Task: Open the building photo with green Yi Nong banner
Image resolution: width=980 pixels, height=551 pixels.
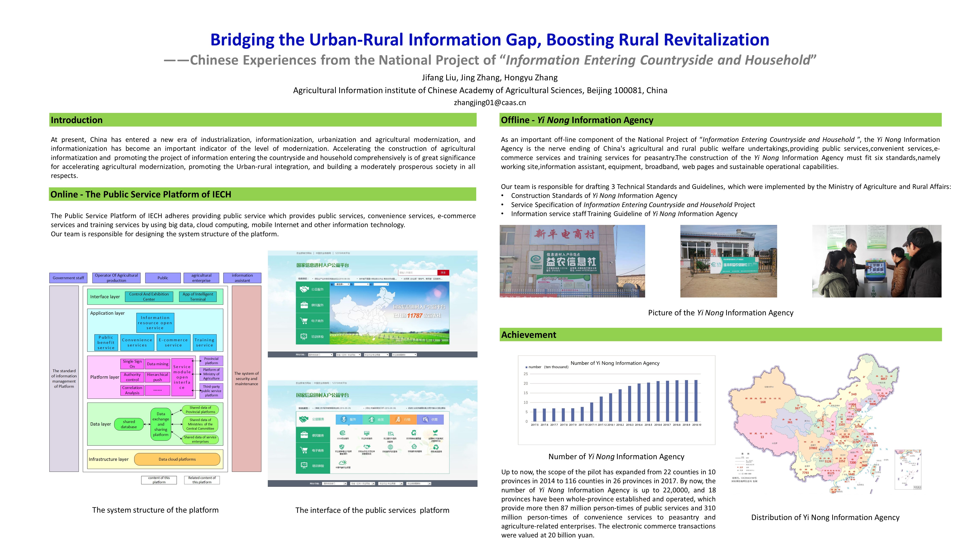Action: pyautogui.click(x=728, y=261)
